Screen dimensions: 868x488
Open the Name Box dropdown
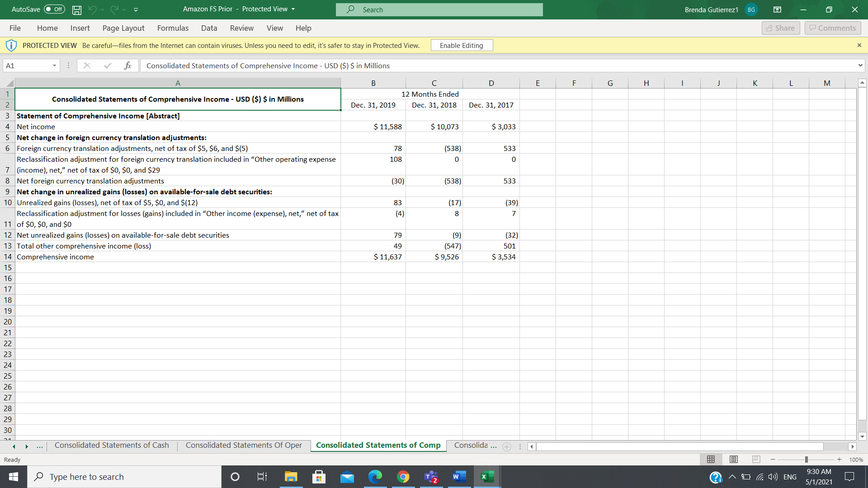(x=53, y=66)
